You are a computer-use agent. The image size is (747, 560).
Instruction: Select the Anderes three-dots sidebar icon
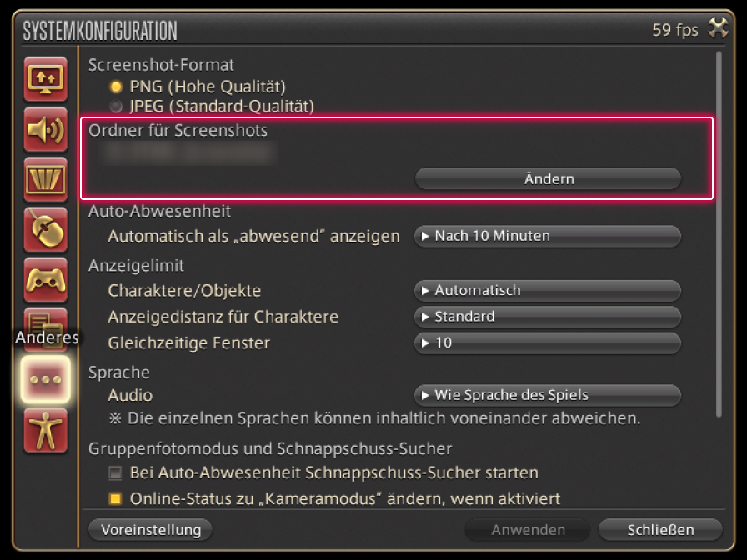click(x=45, y=378)
